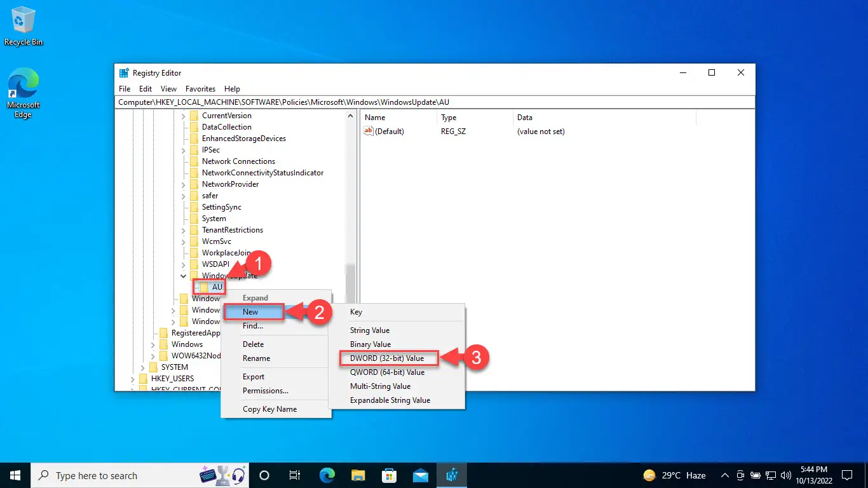Image resolution: width=868 pixels, height=488 pixels.
Task: Click Find... in the context menu
Action: pyautogui.click(x=276, y=326)
